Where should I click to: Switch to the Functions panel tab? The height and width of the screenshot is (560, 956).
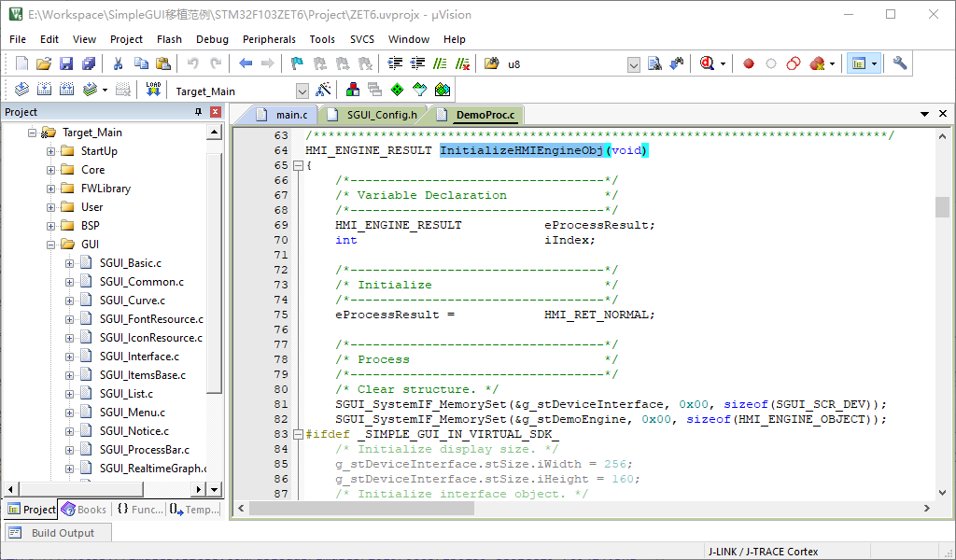point(140,510)
